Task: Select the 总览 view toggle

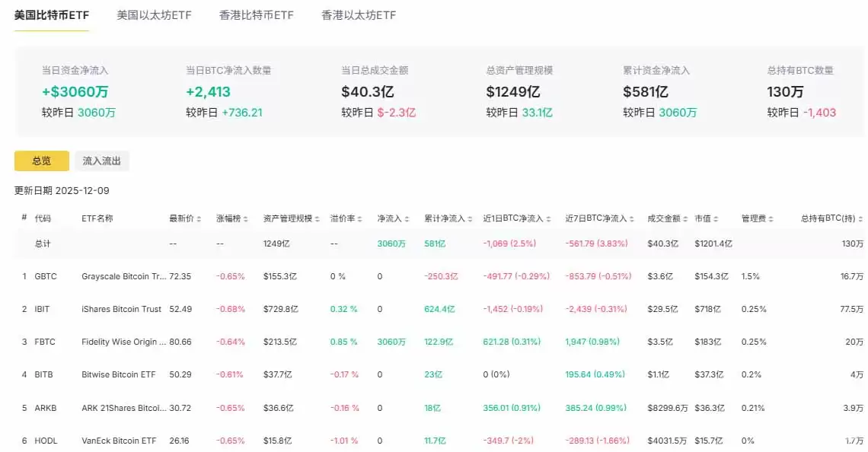Action: (x=41, y=161)
